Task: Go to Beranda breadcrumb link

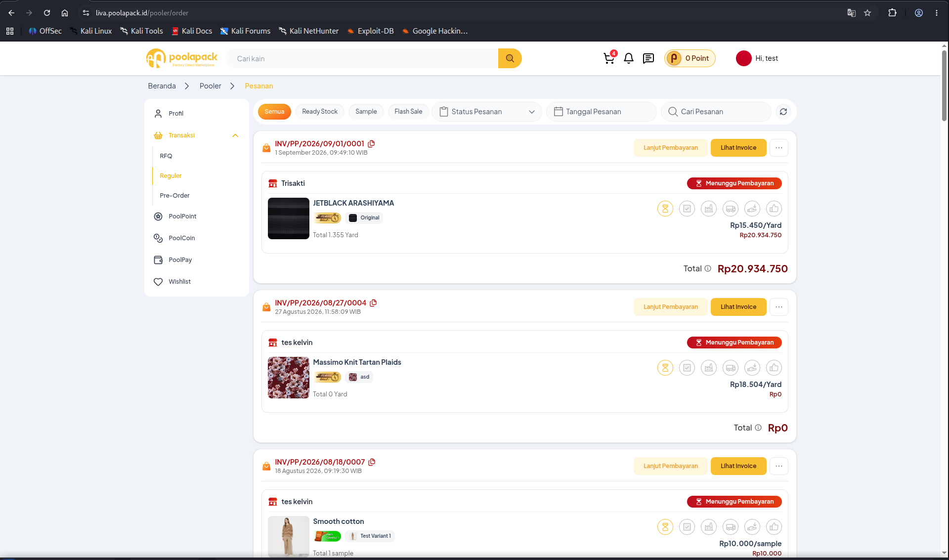Action: click(162, 86)
